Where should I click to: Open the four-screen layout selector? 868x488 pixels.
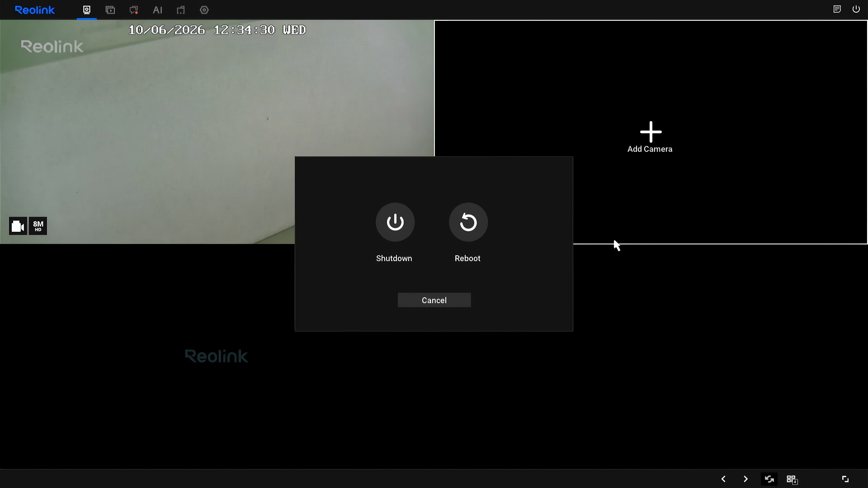792,479
